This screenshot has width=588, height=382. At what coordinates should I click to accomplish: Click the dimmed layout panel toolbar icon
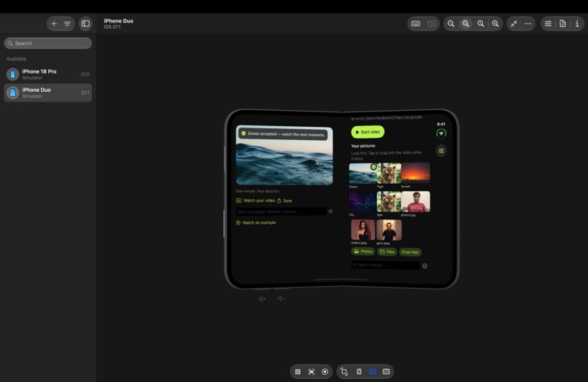coord(431,23)
